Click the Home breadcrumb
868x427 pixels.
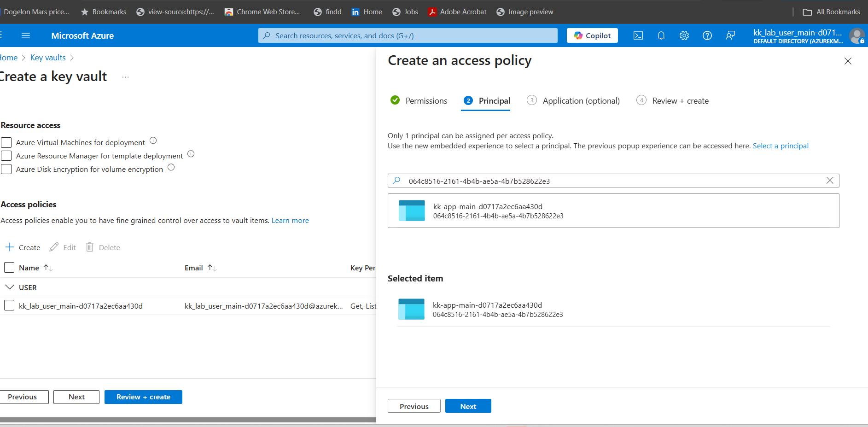click(8, 58)
